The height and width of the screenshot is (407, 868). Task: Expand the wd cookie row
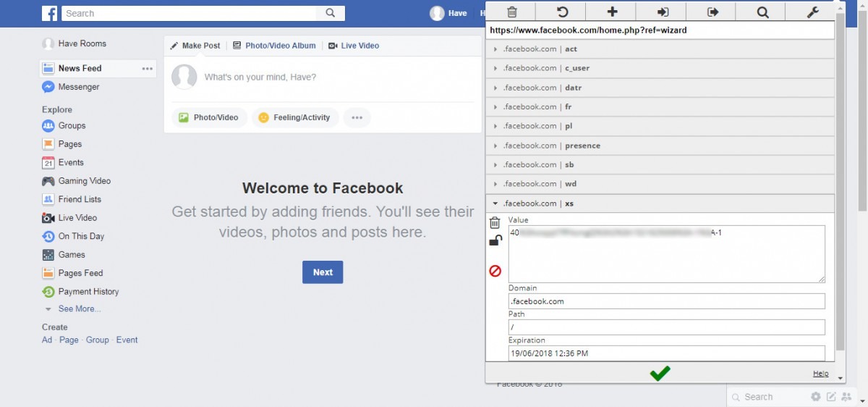coord(660,184)
